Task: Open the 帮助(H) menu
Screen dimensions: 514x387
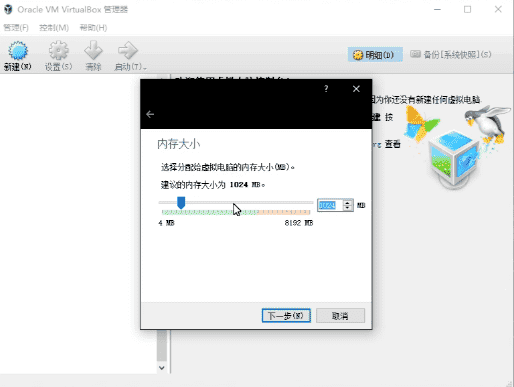Action: click(x=93, y=28)
